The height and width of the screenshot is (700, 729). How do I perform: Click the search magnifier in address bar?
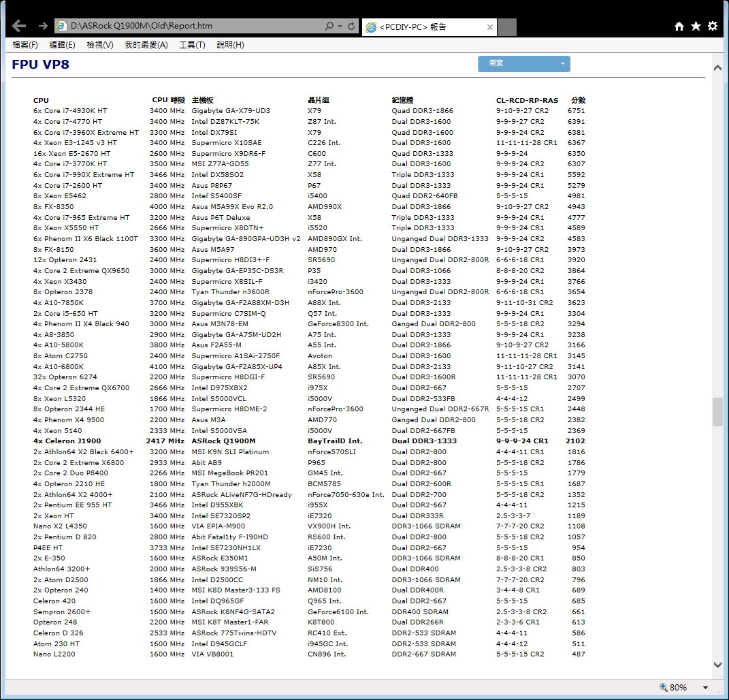(329, 26)
